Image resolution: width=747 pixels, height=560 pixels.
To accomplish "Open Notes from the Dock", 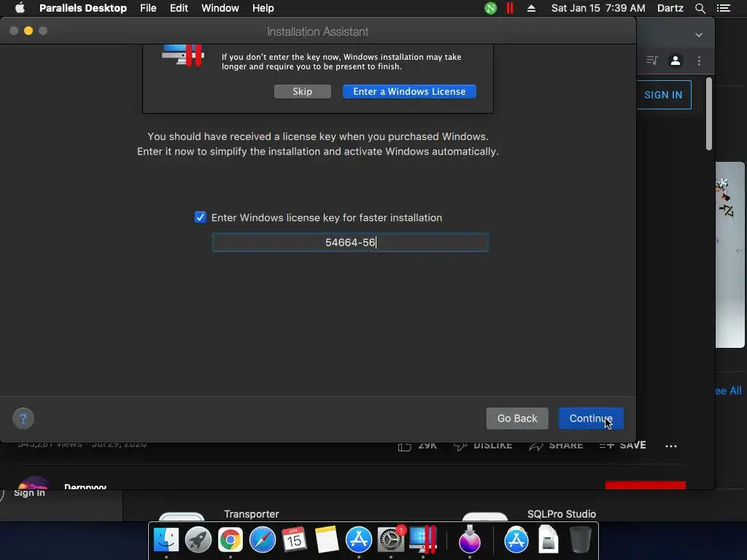I will point(326,540).
